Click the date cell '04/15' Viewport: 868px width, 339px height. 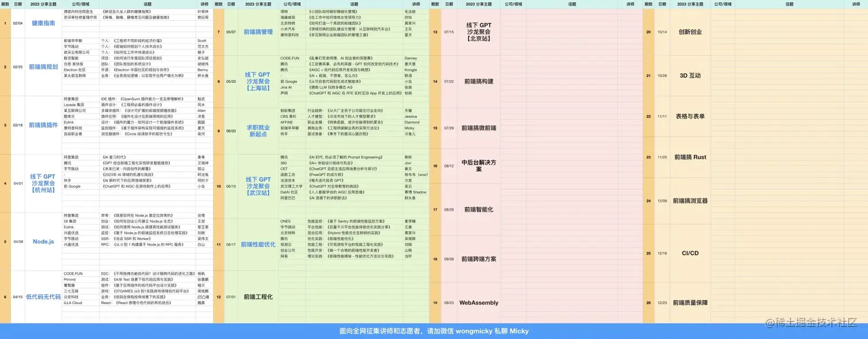tap(18, 297)
